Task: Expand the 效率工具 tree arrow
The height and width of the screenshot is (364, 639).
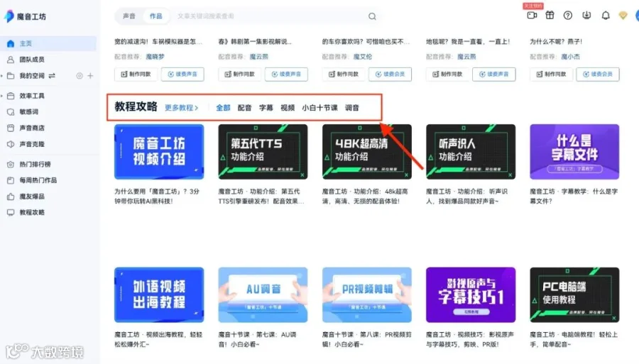Action: click(1, 96)
